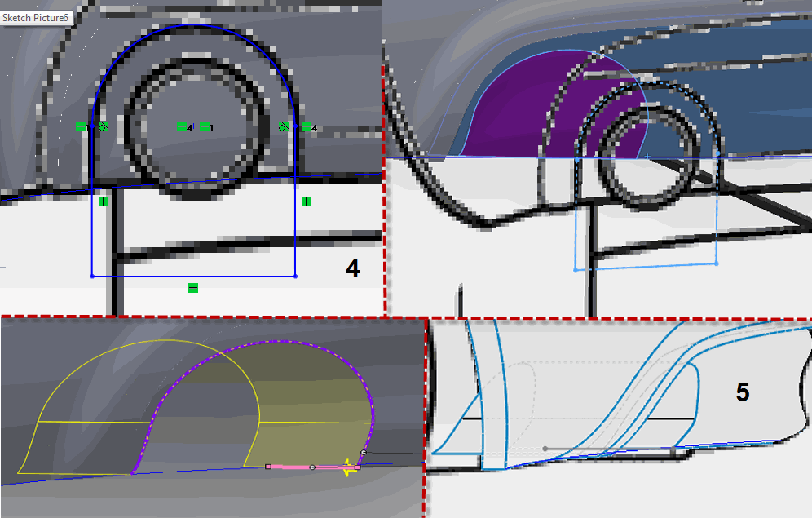812x518 pixels.
Task: Select the rightmost horizontal relation icon outside the arc
Action: coord(306,126)
